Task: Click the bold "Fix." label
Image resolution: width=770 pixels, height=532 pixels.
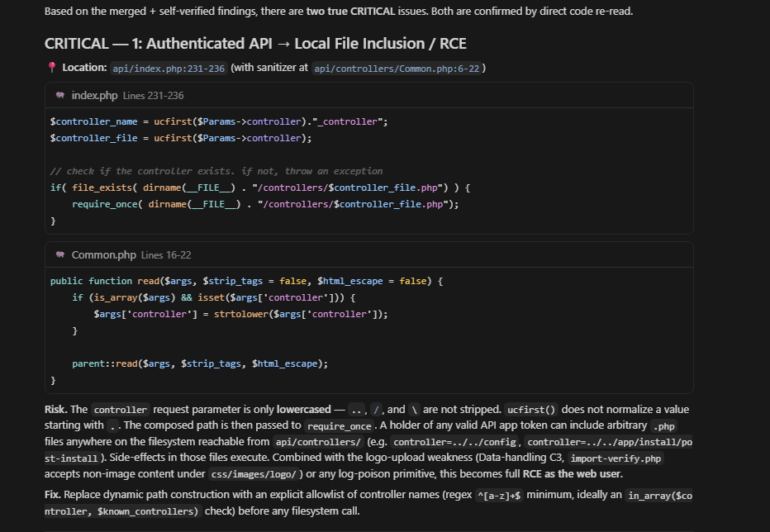Action: tap(53, 495)
